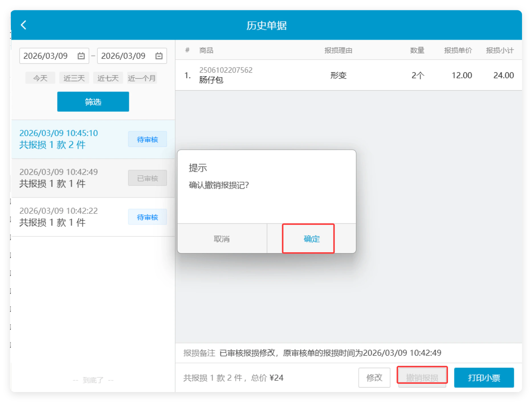Select the 近三天 quick range
Screen dimensions: 532x402
74,78
